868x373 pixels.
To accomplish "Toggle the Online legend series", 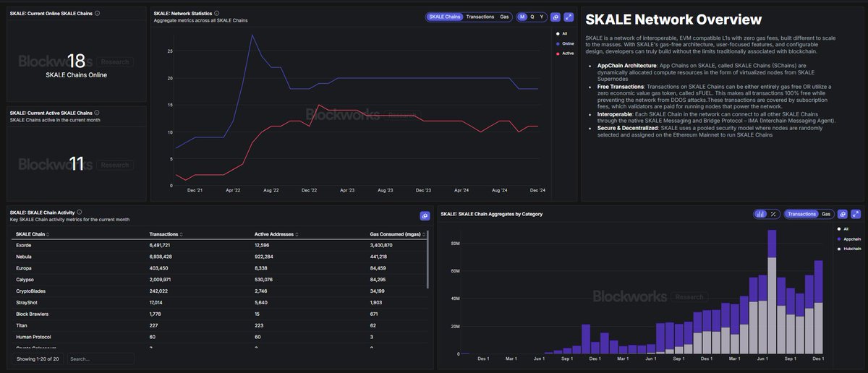I will pos(566,43).
